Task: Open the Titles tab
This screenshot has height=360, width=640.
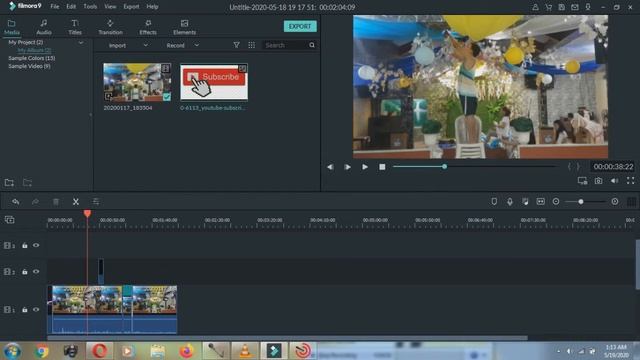Action: [75, 27]
